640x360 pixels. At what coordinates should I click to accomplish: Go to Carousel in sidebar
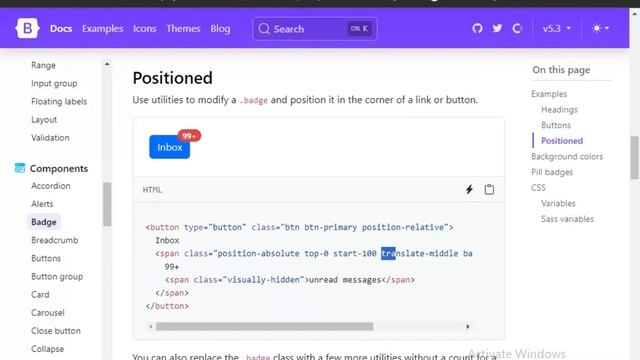pyautogui.click(x=48, y=313)
